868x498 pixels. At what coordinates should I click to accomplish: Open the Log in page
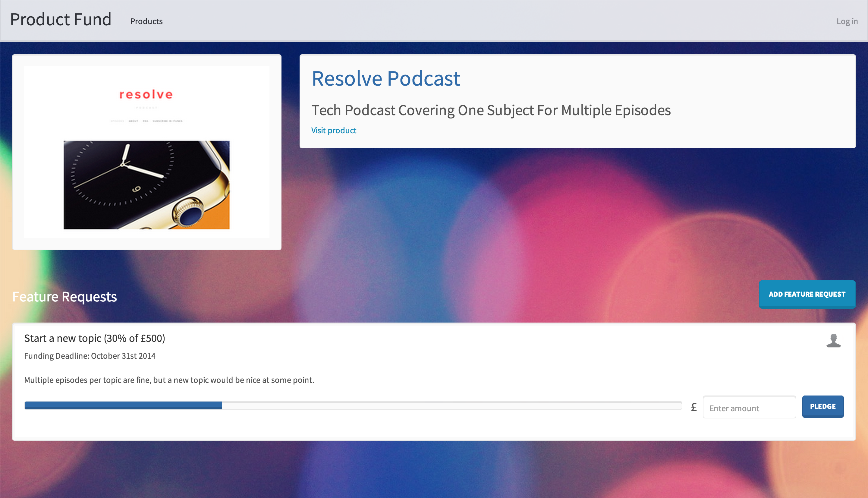[847, 21]
